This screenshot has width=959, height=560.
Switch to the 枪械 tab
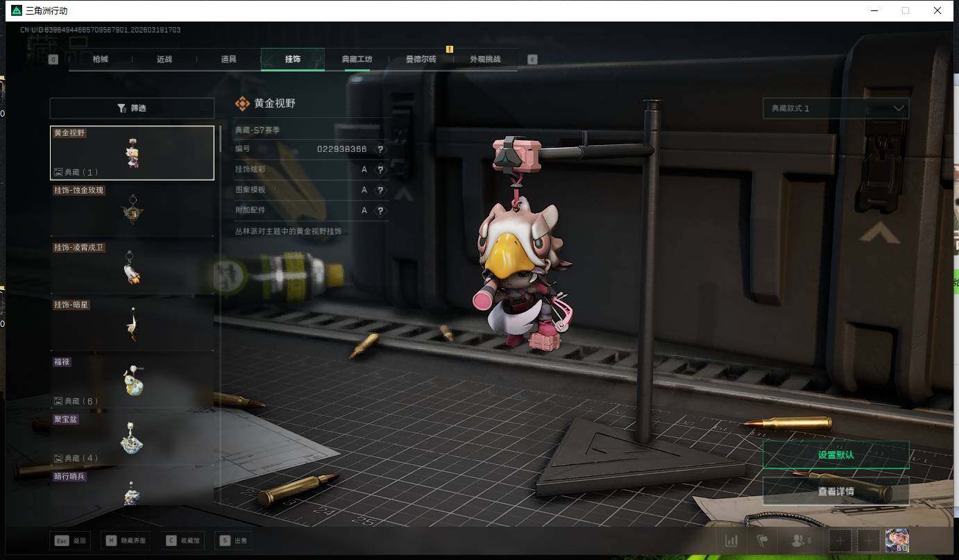pos(101,59)
